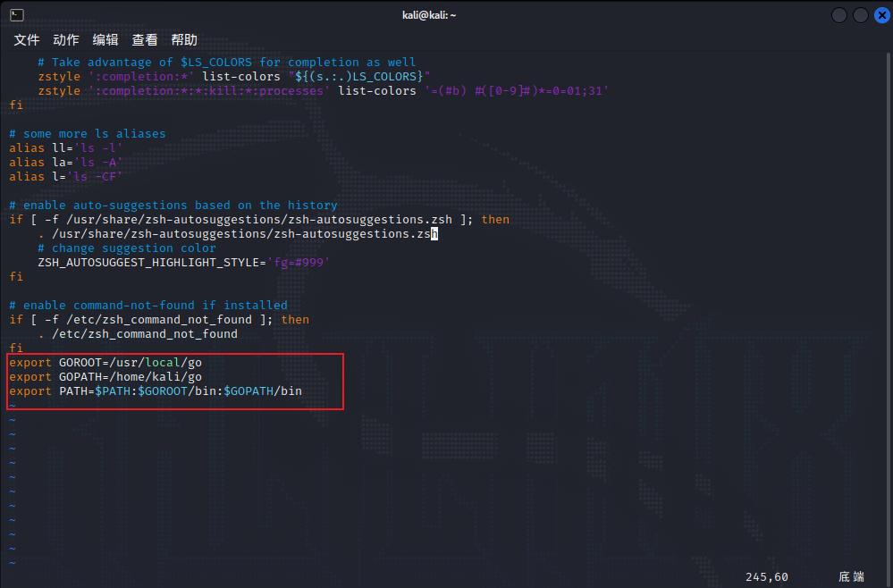Open the 编辑 menu
The height and width of the screenshot is (588, 893).
(105, 39)
